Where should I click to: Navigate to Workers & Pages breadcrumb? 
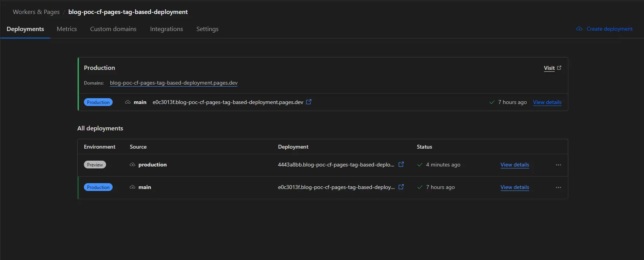[x=36, y=12]
